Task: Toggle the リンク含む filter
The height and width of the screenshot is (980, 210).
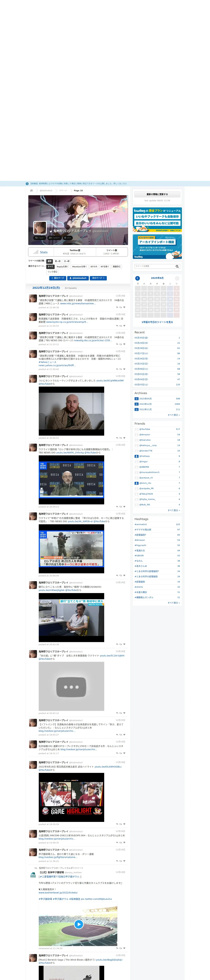Action: point(53,272)
